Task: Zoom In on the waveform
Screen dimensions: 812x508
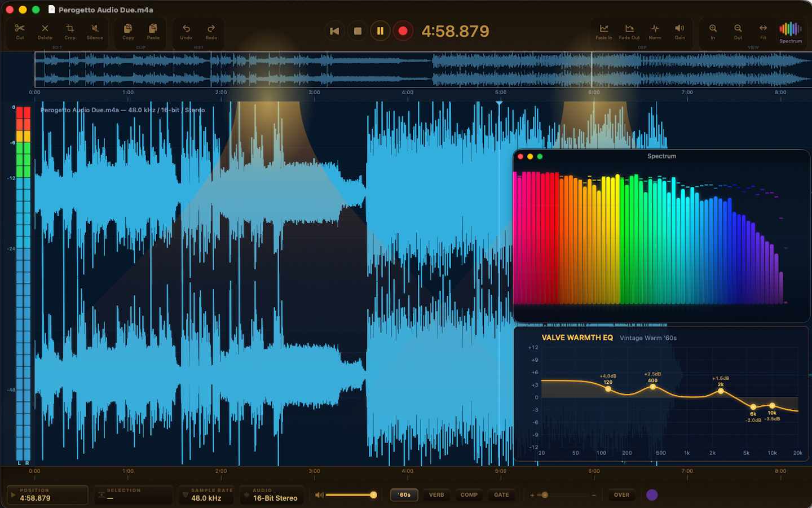Action: point(713,31)
